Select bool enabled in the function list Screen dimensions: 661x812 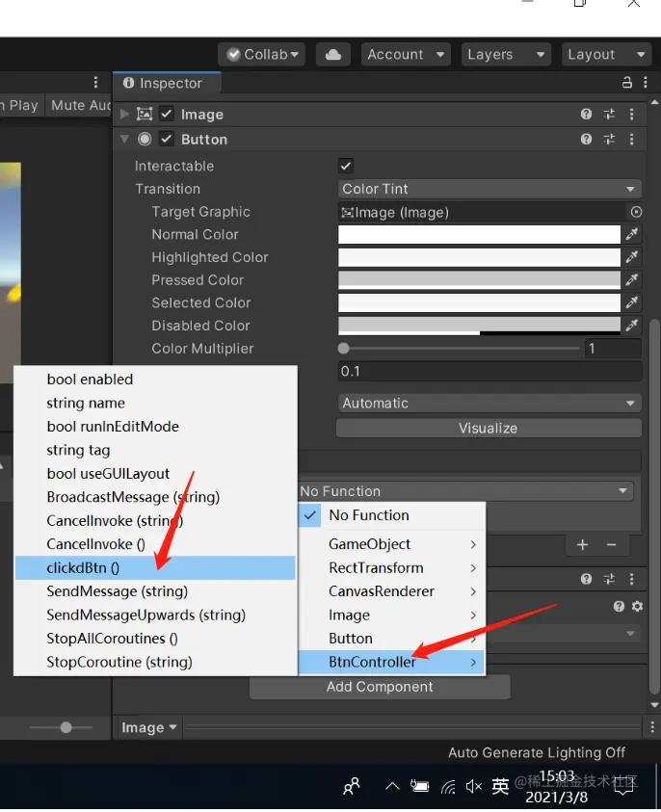pyautogui.click(x=155, y=380)
